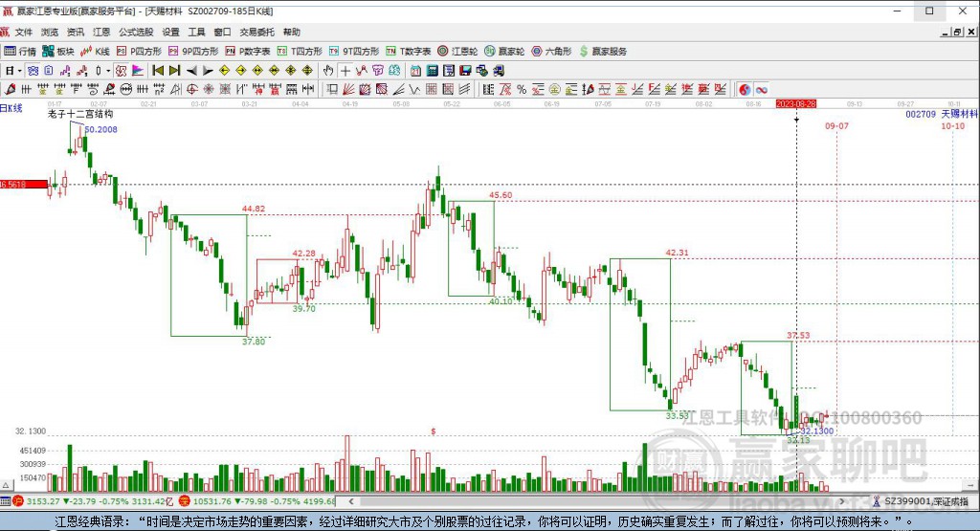The height and width of the screenshot is (531, 980).
Task: Open 赢家服务 with dollar icon
Action: [603, 52]
